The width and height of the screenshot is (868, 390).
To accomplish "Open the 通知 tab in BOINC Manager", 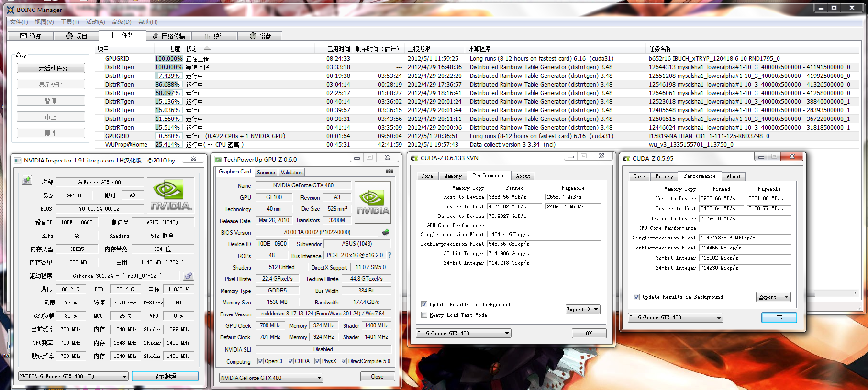I will pyautogui.click(x=31, y=36).
